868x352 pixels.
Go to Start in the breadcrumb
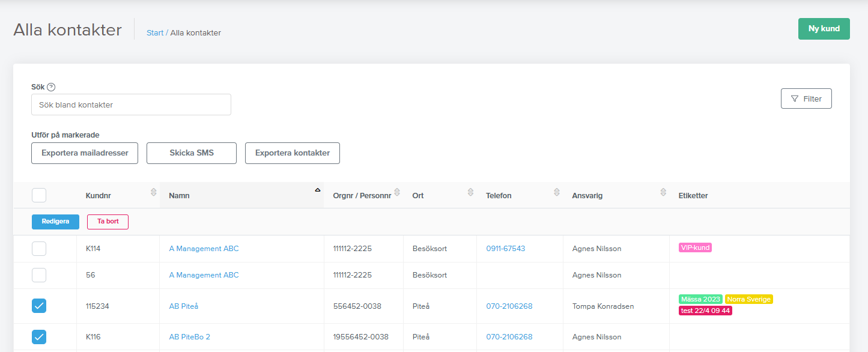tap(154, 33)
